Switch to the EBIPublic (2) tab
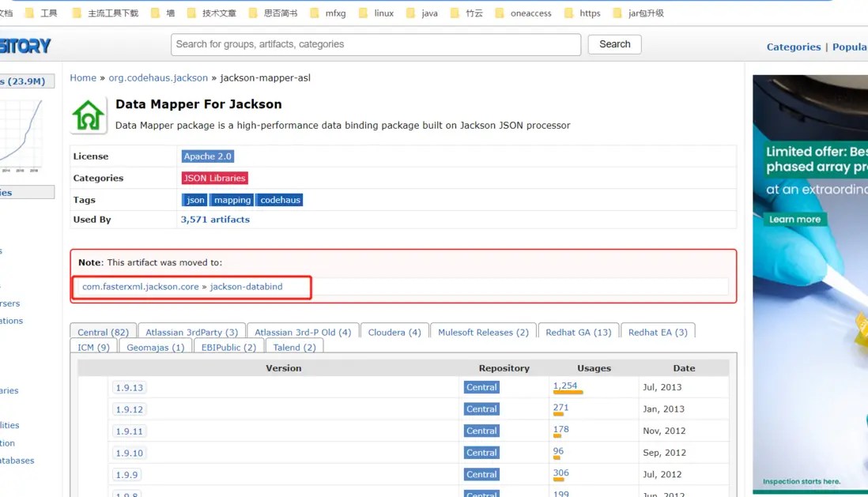This screenshot has height=497, width=868. (x=228, y=347)
